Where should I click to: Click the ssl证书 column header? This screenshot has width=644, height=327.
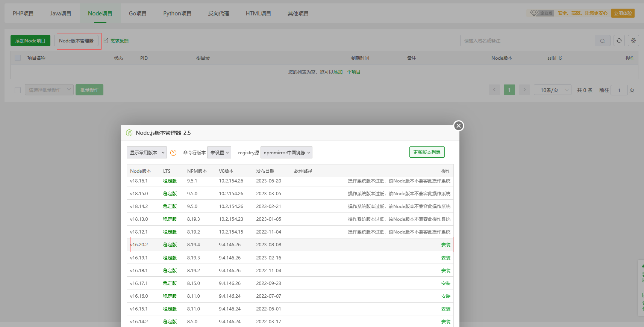[555, 58]
